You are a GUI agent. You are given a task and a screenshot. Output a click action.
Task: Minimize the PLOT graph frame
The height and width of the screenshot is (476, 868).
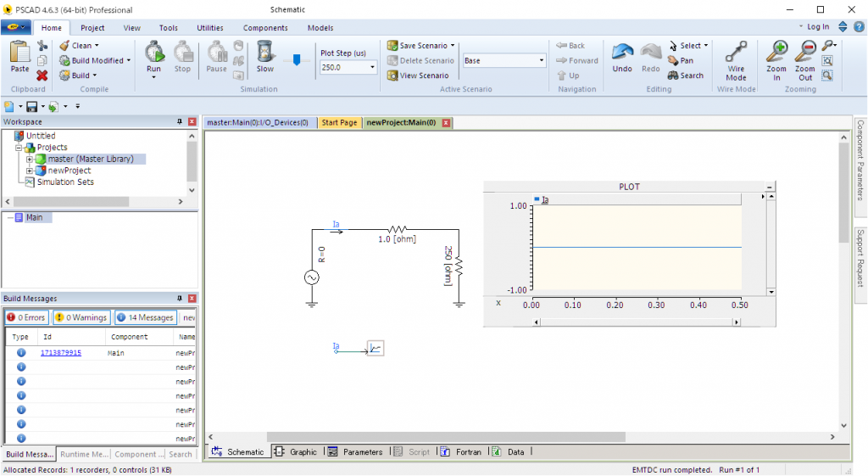point(770,187)
